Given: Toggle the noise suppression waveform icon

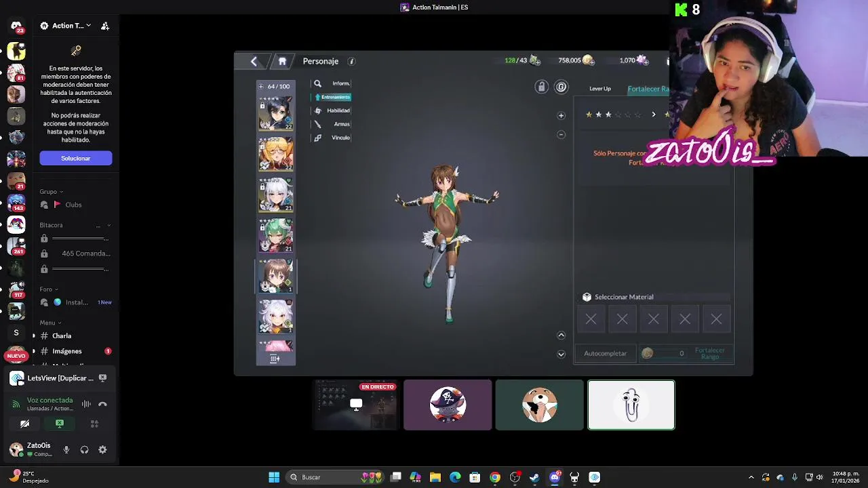Looking at the screenshot, I should (x=86, y=404).
